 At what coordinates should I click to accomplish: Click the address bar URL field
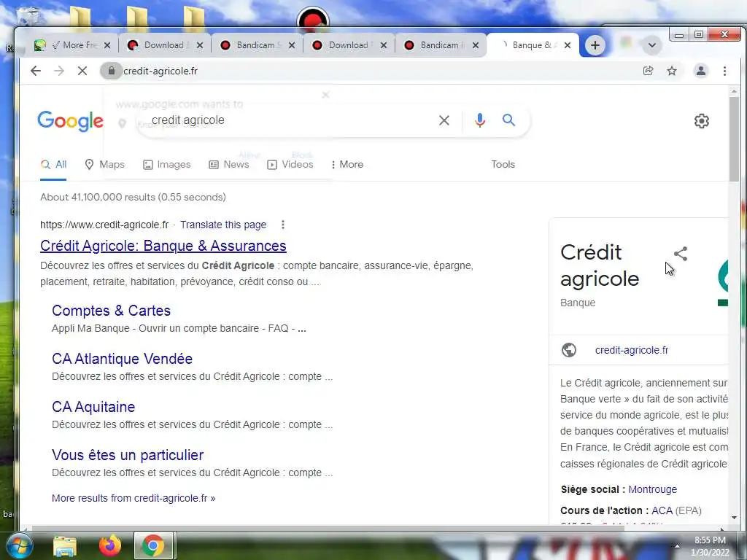[x=371, y=71]
